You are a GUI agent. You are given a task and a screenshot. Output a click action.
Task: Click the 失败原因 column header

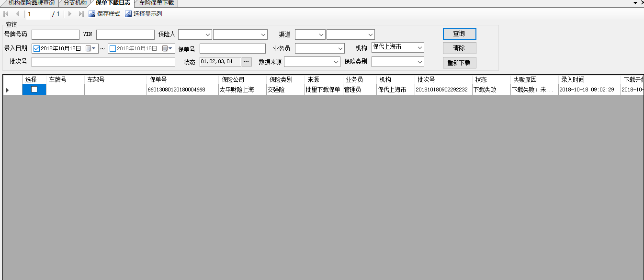pyautogui.click(x=534, y=79)
